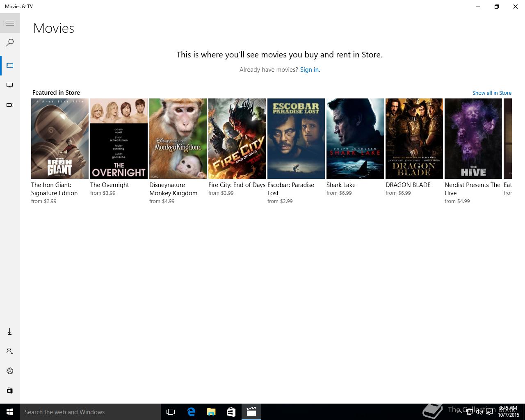
Task: Open The Hive movie poster
Action: [x=473, y=139]
